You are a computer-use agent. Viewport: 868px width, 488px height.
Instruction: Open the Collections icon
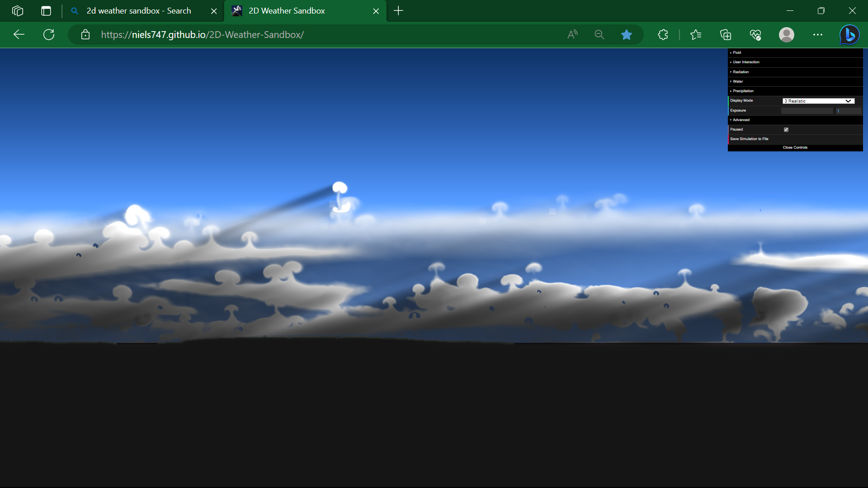[726, 34]
